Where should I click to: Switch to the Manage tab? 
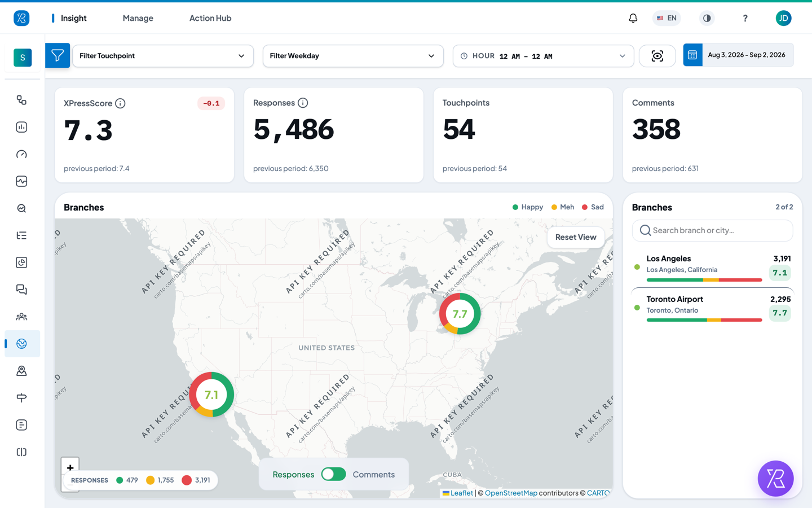[138, 18]
